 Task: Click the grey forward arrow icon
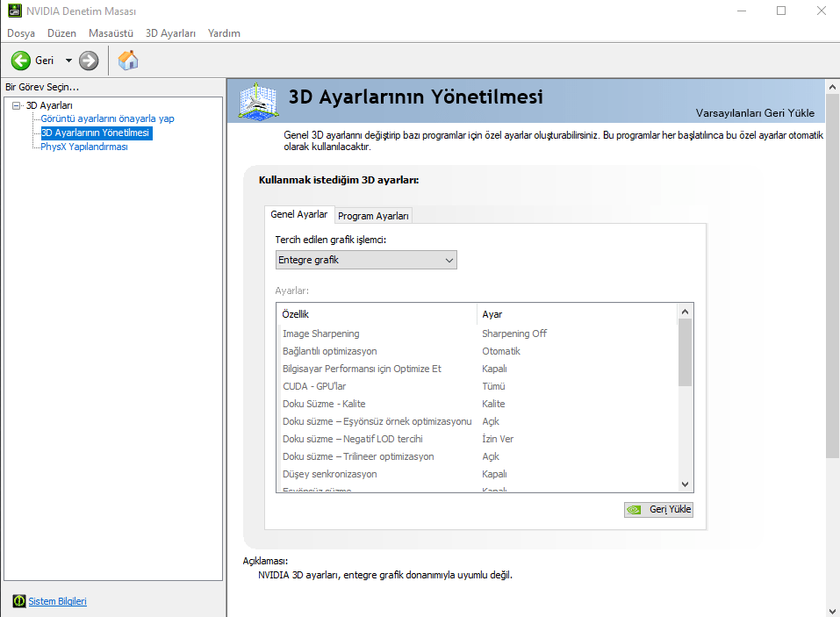tap(89, 61)
